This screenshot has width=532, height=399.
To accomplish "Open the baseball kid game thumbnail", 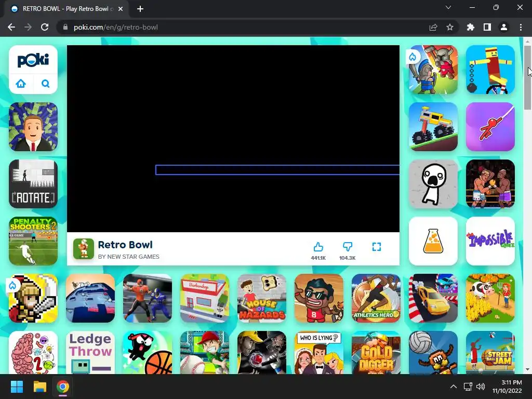I will [205, 353].
